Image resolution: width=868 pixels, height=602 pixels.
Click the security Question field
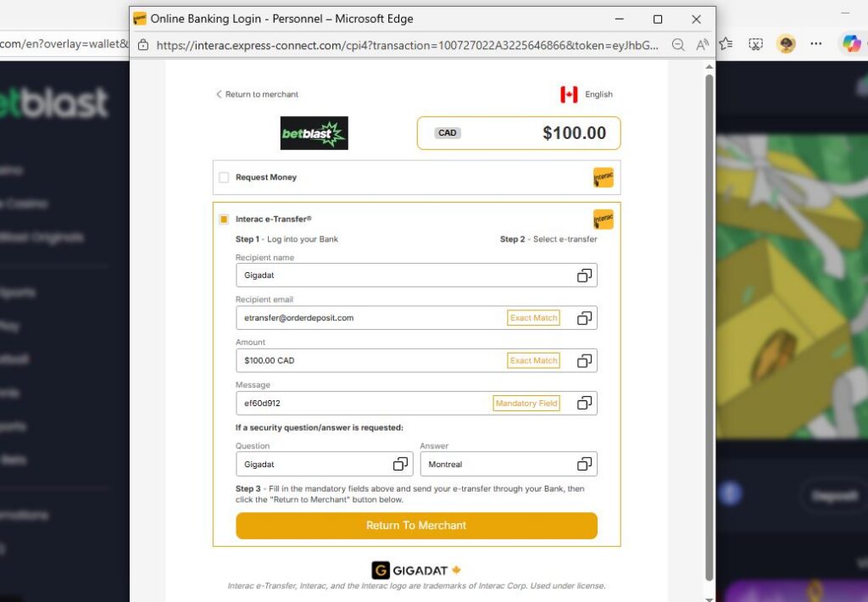325,464
